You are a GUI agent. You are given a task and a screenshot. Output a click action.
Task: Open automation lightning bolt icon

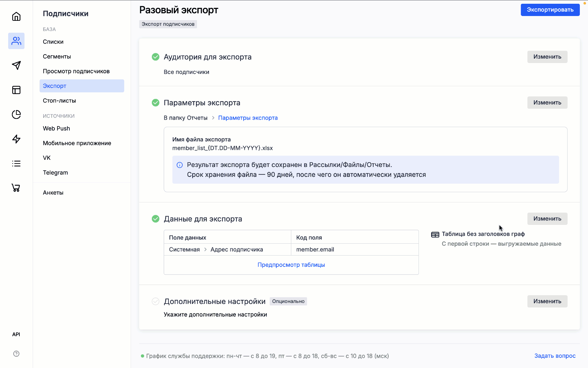[16, 139]
